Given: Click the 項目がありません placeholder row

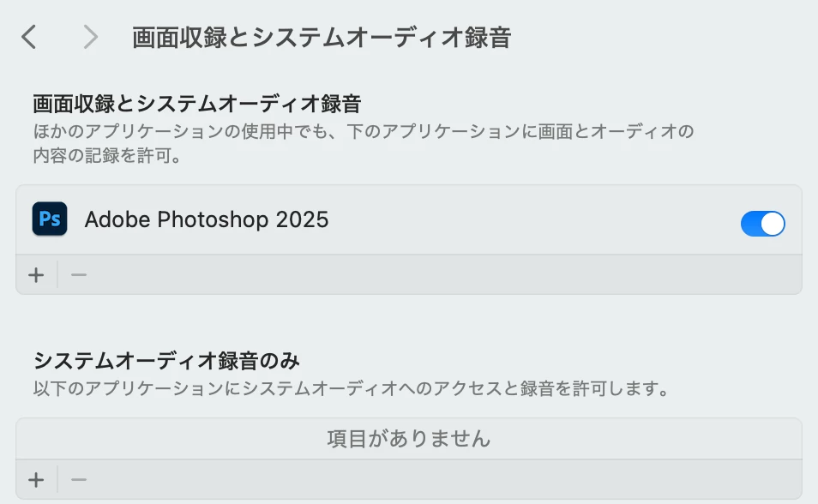Looking at the screenshot, I should coord(409,439).
